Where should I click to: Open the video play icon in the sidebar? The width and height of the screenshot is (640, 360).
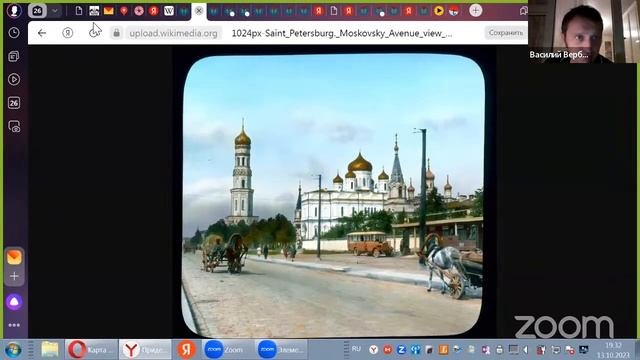(14, 79)
